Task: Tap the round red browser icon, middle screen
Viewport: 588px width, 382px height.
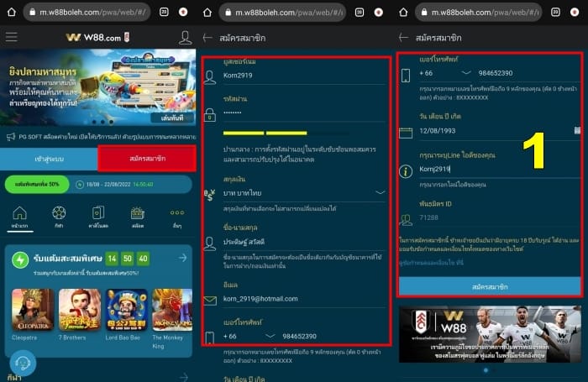Action: pyautogui.click(x=378, y=12)
